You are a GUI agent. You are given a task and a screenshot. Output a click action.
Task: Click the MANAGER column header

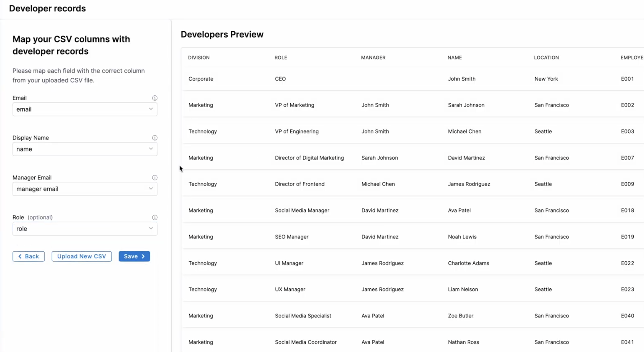pos(373,58)
